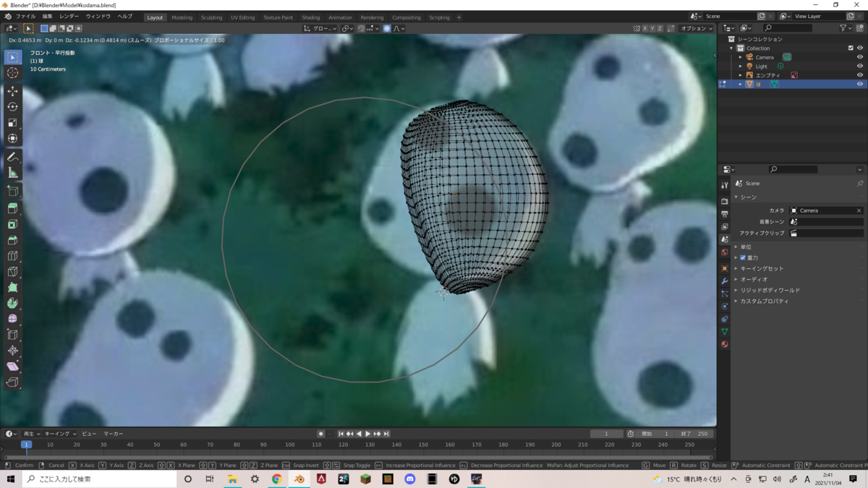Open the Tool properties tab

click(725, 185)
